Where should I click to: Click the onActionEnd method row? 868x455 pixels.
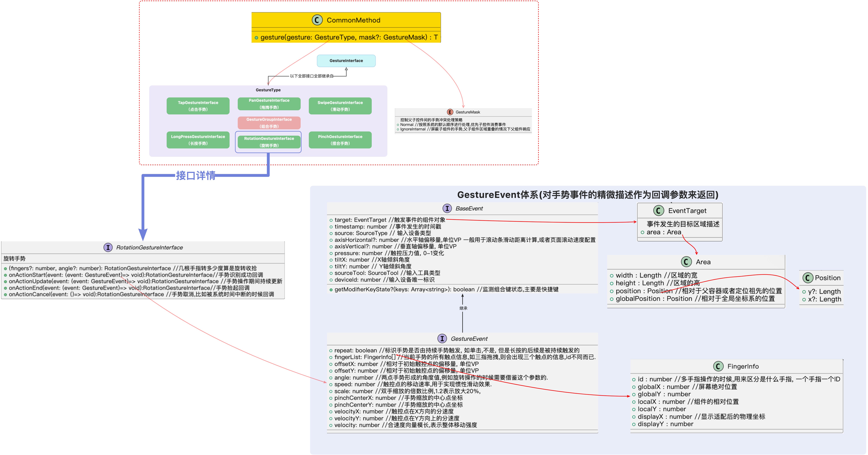pyautogui.click(x=127, y=288)
